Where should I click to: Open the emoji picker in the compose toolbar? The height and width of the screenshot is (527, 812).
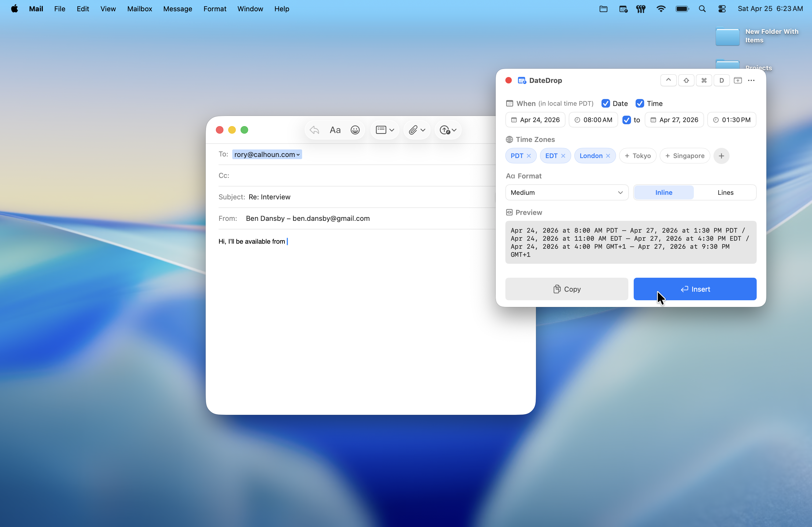coord(355,130)
